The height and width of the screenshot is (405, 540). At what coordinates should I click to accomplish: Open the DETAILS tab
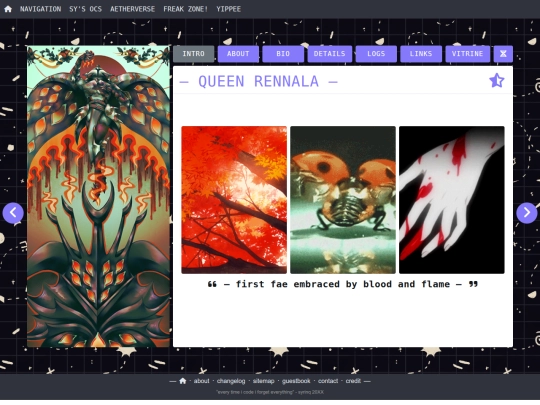[x=330, y=54]
